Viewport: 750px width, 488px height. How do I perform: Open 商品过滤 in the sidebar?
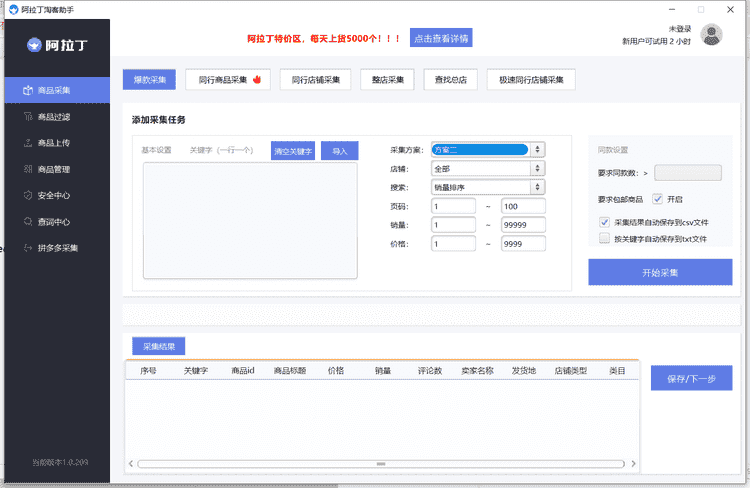[x=57, y=117]
